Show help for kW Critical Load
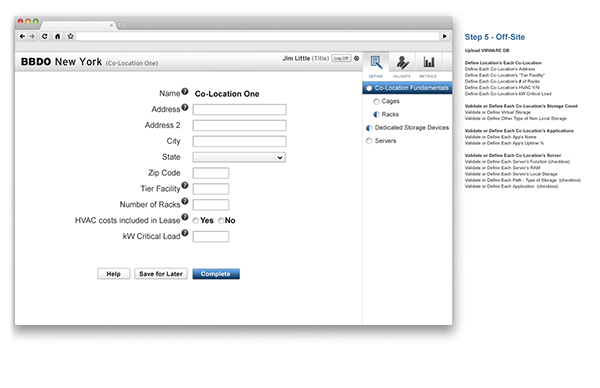The width and height of the screenshot is (600, 388). pyautogui.click(x=185, y=233)
